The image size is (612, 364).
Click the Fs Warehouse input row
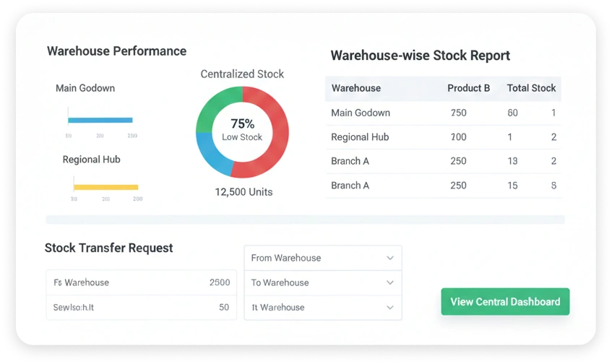(x=142, y=282)
